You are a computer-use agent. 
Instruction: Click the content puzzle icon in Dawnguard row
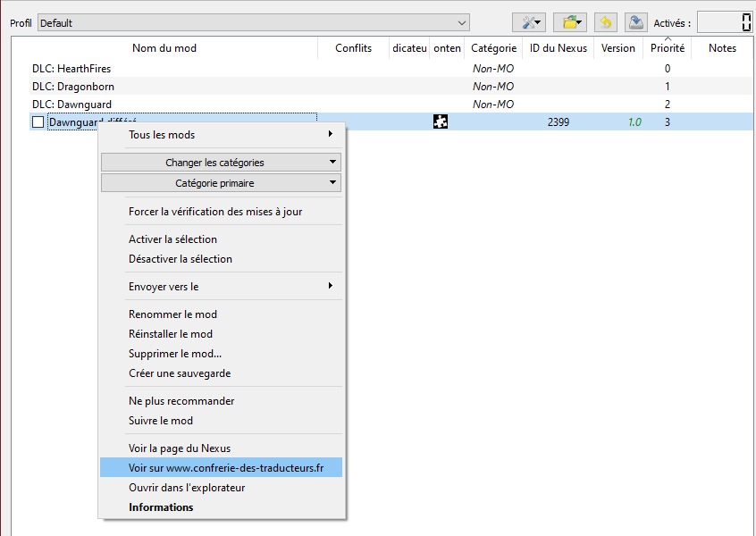point(440,122)
